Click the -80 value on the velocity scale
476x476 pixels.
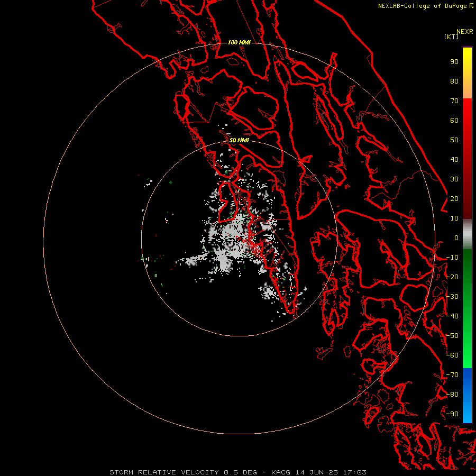[452, 395]
